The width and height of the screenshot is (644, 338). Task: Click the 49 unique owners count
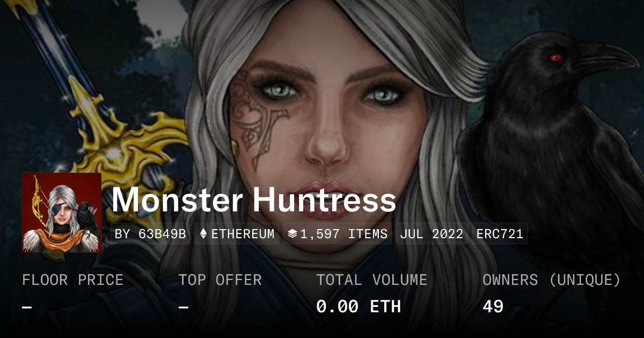tap(493, 307)
